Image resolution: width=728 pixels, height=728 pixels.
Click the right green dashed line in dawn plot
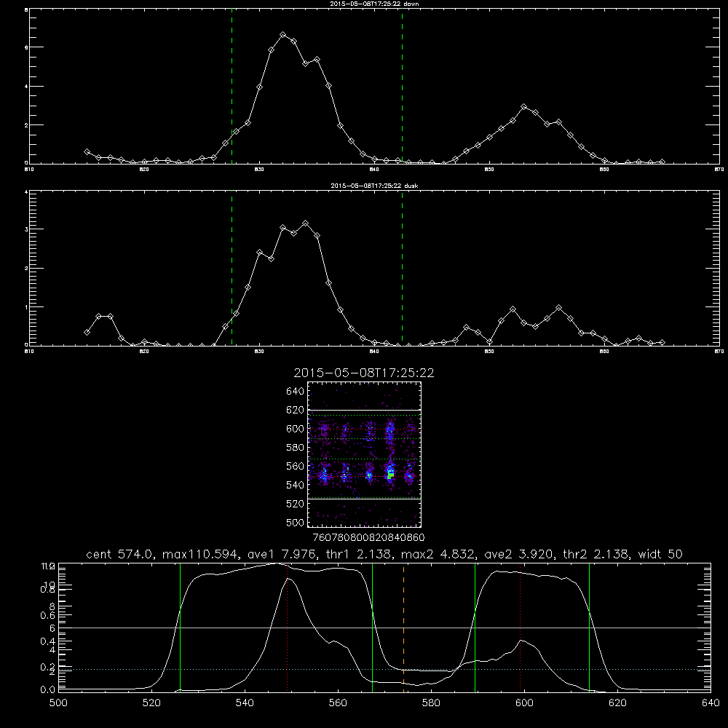tap(402, 87)
